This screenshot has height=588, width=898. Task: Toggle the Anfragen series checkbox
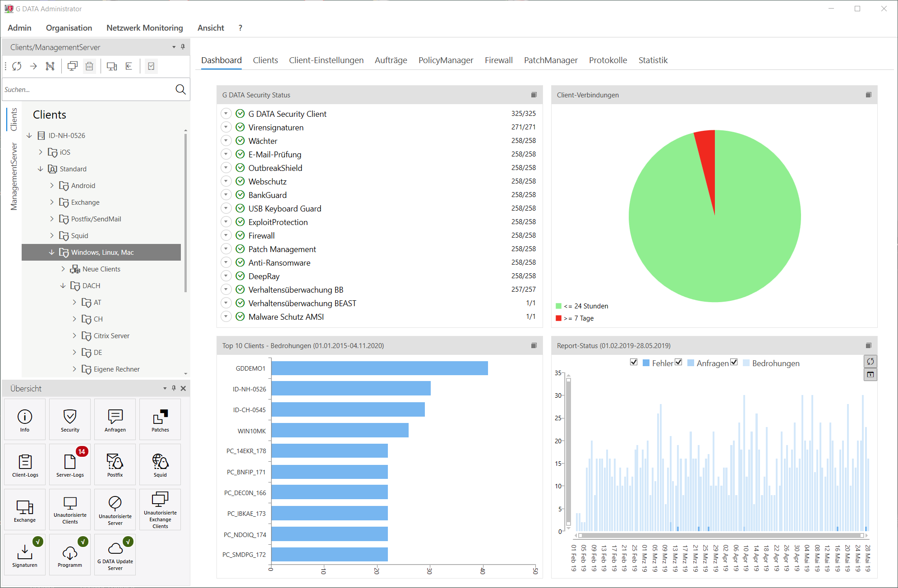[x=678, y=362]
